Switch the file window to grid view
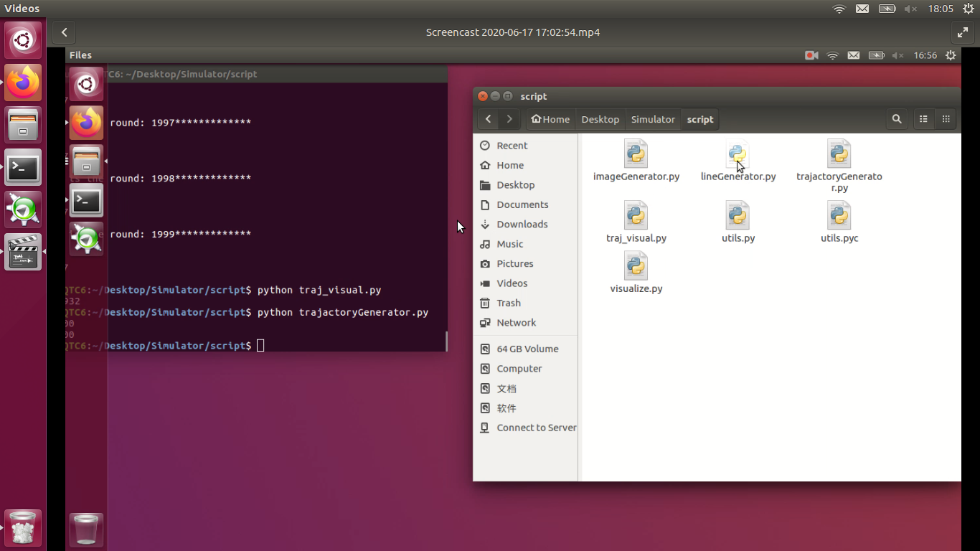The image size is (980, 551). click(x=946, y=119)
